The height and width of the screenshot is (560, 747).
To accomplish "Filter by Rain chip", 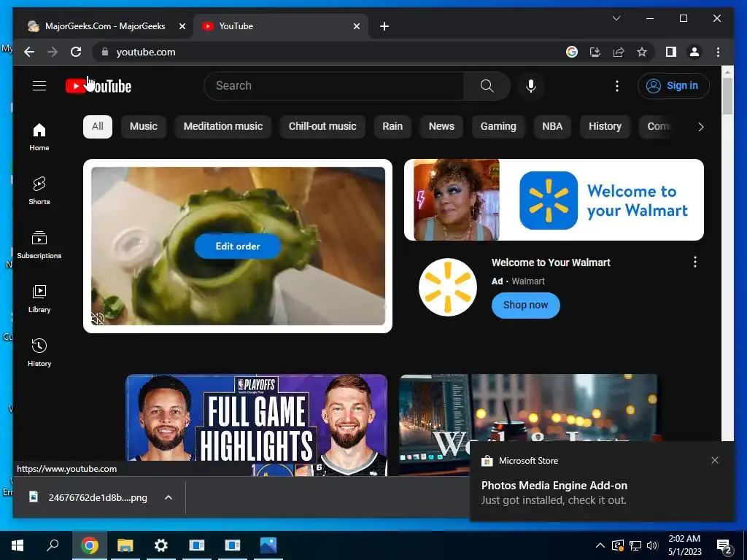I will [x=392, y=127].
